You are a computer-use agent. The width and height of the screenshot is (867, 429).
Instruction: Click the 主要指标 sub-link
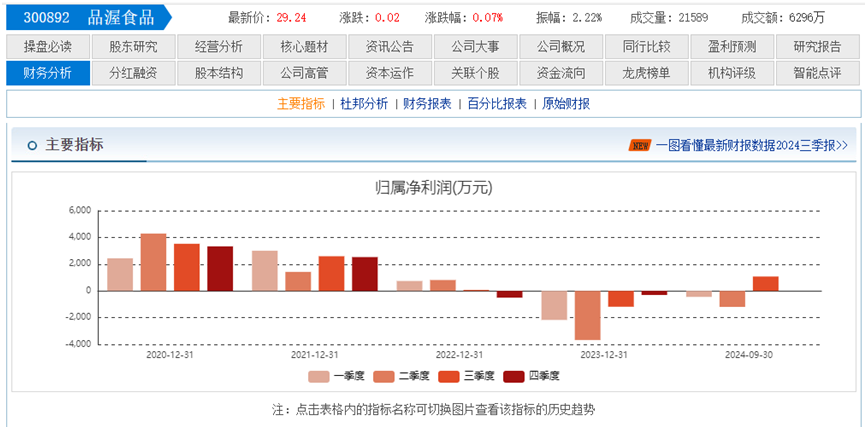[x=301, y=103]
